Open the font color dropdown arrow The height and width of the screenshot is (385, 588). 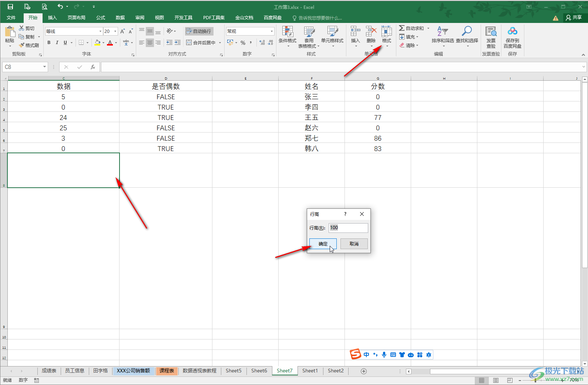[x=116, y=43]
